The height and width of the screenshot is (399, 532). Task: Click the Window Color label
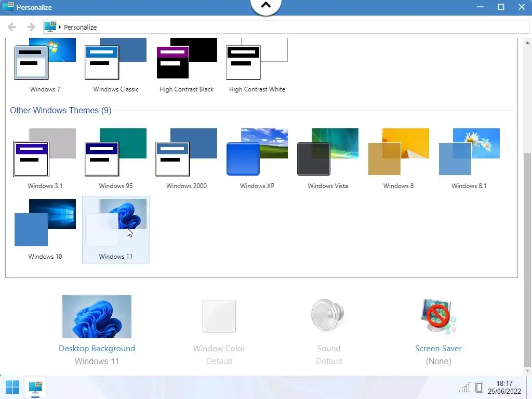pyautogui.click(x=219, y=349)
